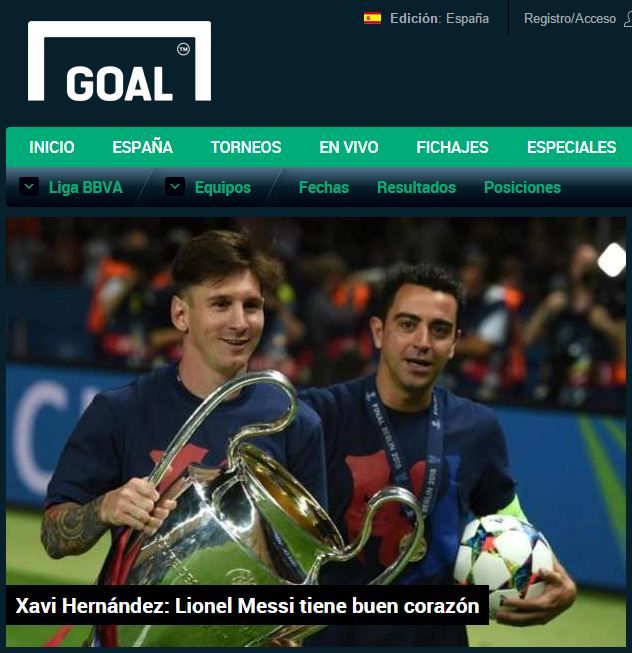Click the Registro/Acceso link
632x653 pixels.
570,18
